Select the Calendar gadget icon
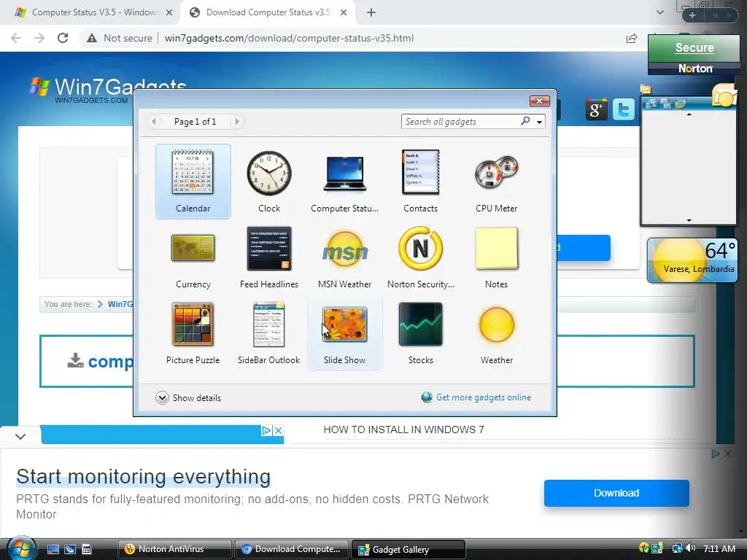The image size is (747, 560). (x=193, y=172)
